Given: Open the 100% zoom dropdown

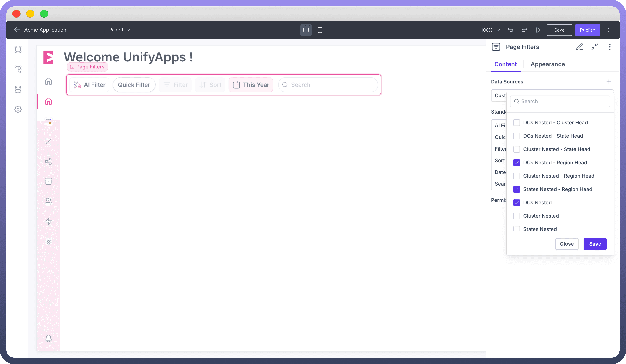Looking at the screenshot, I should pyautogui.click(x=490, y=30).
